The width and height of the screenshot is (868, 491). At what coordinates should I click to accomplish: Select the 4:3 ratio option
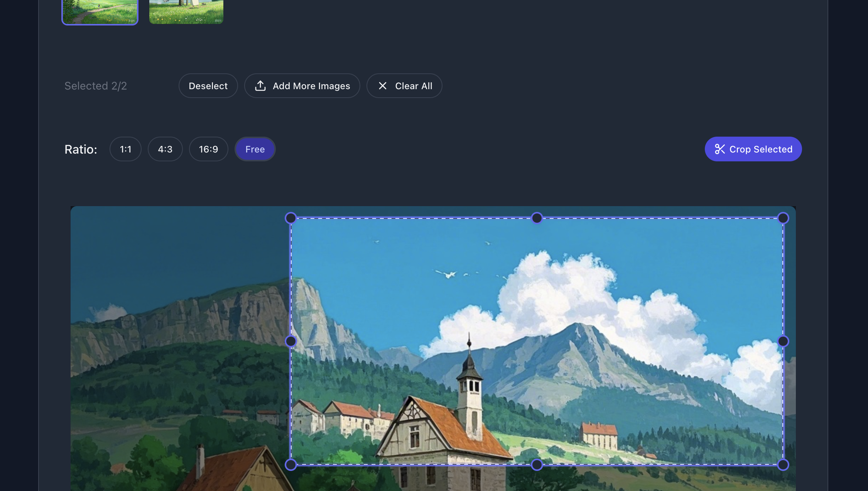coord(165,149)
